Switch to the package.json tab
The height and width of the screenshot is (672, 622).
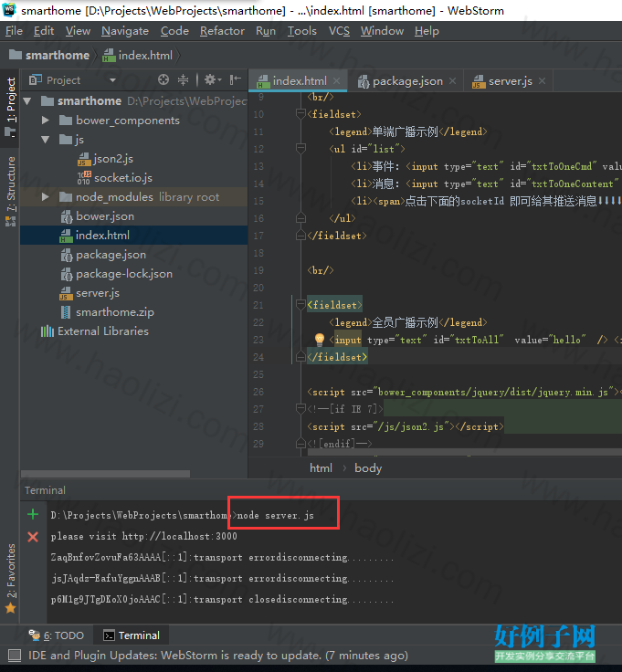pos(407,81)
